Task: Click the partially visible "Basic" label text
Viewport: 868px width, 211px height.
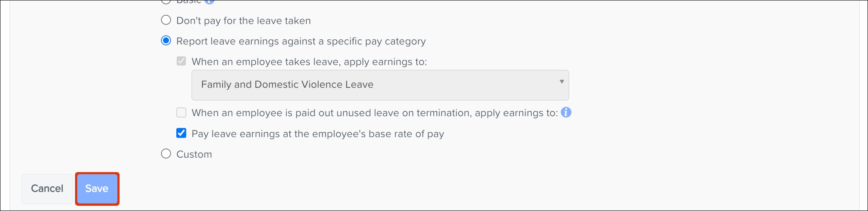Action: click(x=189, y=2)
